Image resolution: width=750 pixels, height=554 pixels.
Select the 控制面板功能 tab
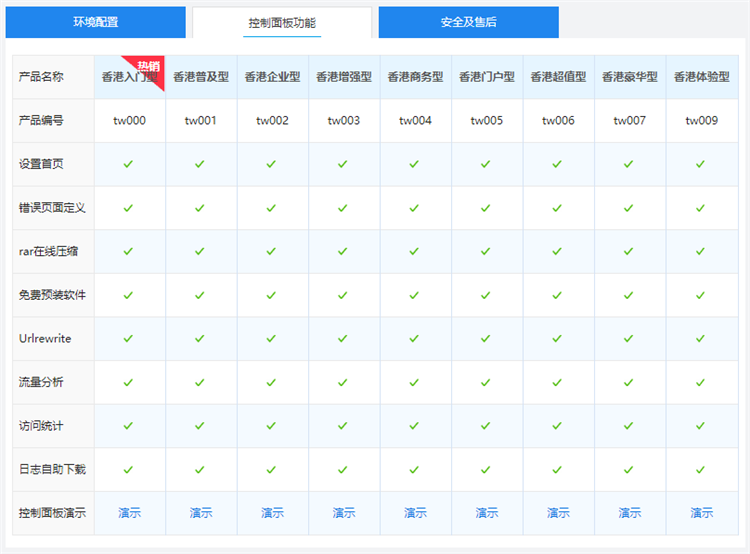[x=282, y=22]
